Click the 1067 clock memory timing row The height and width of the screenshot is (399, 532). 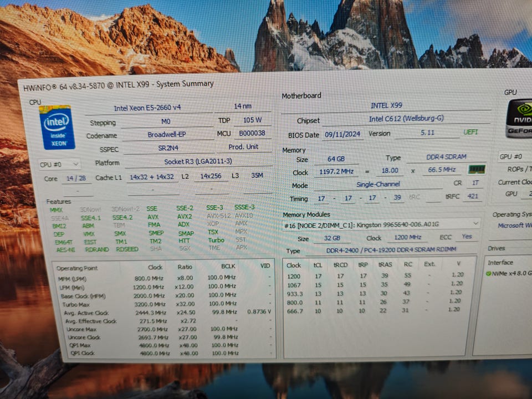pyautogui.click(x=375, y=285)
